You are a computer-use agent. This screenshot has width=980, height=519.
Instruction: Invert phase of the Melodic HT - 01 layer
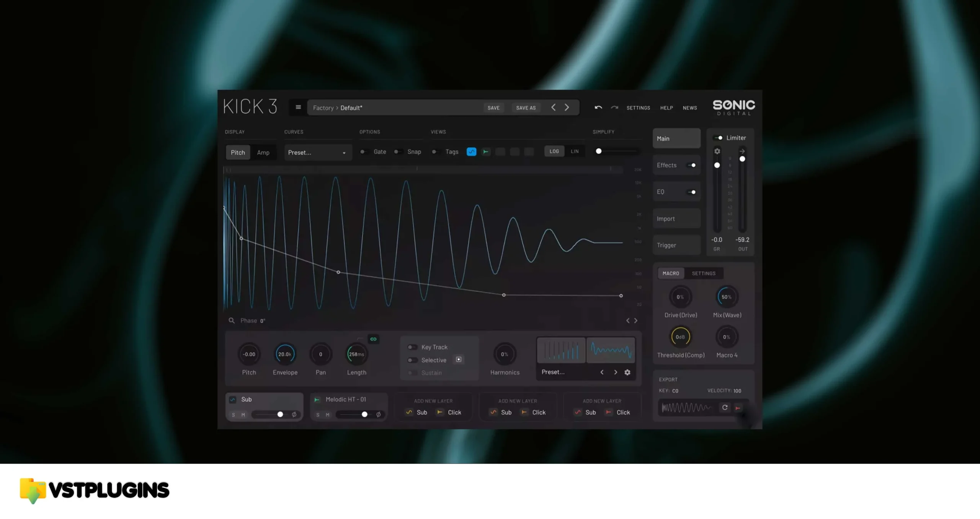point(378,414)
